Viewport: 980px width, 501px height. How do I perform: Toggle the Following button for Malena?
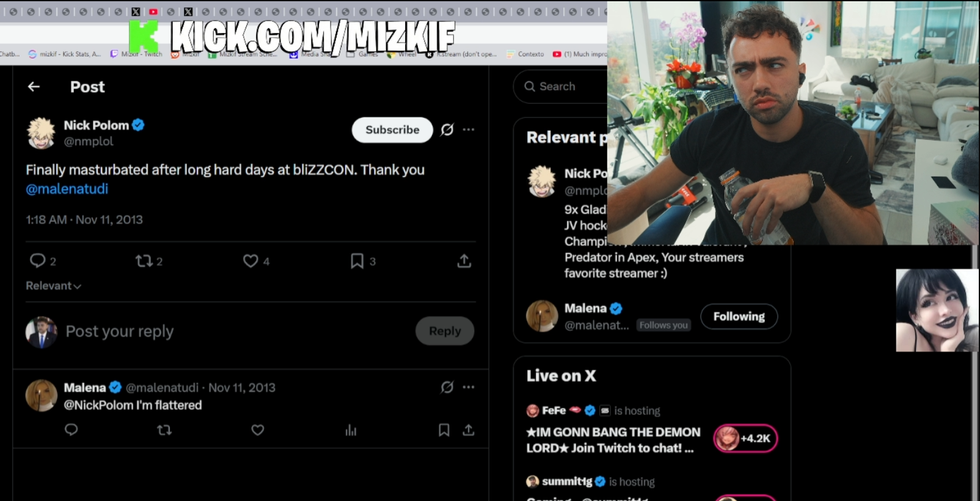(739, 316)
